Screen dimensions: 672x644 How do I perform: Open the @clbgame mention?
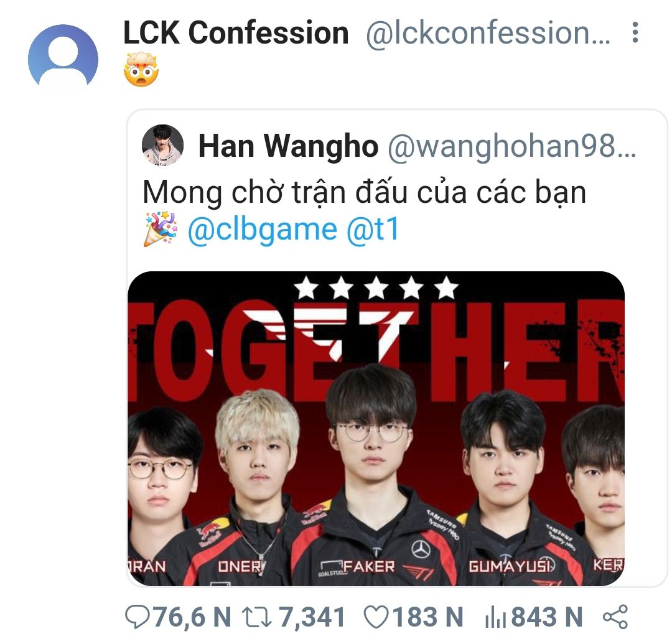pos(263,230)
